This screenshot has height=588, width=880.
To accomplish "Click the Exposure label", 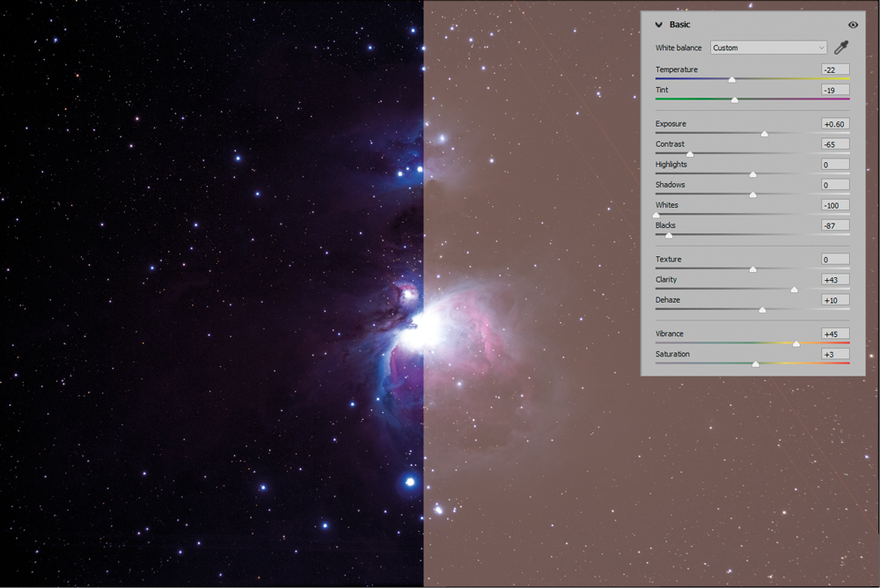I will (671, 123).
